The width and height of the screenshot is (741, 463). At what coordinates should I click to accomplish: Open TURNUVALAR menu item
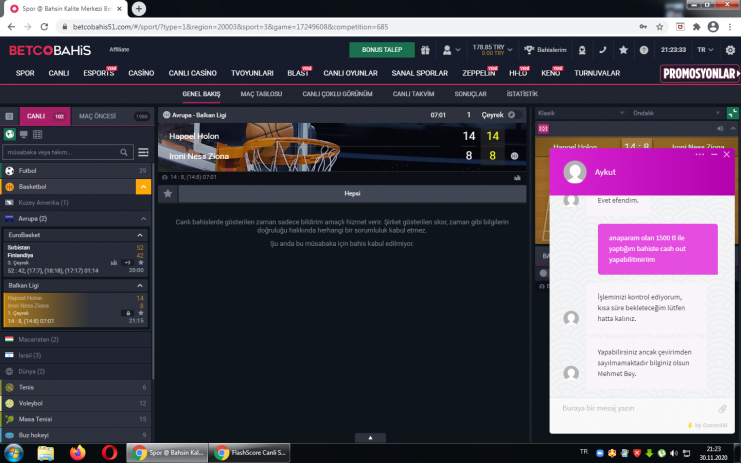[597, 73]
